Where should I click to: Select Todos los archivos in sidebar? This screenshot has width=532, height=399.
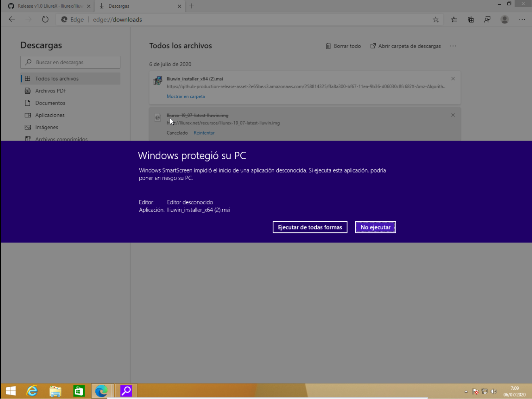point(71,79)
